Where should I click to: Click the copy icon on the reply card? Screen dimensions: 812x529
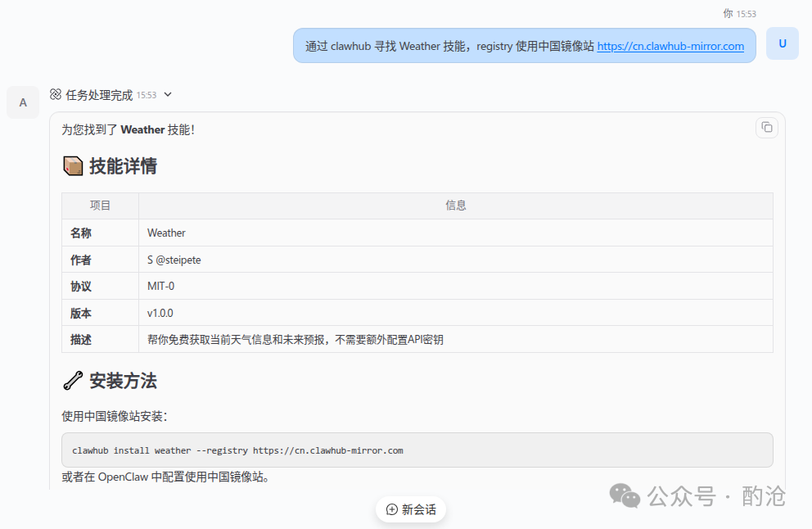pyautogui.click(x=766, y=128)
